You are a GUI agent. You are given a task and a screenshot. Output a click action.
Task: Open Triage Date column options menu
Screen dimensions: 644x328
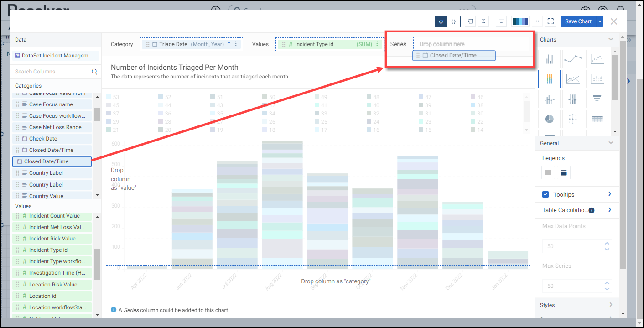[x=236, y=44]
